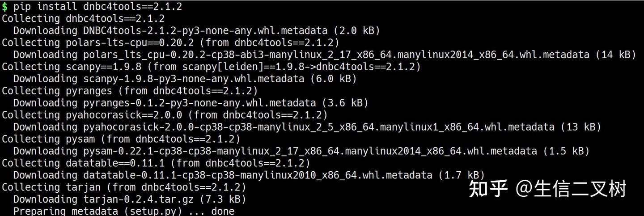Select the Collecting pyranges line
644x216 pixels.
coord(130,91)
